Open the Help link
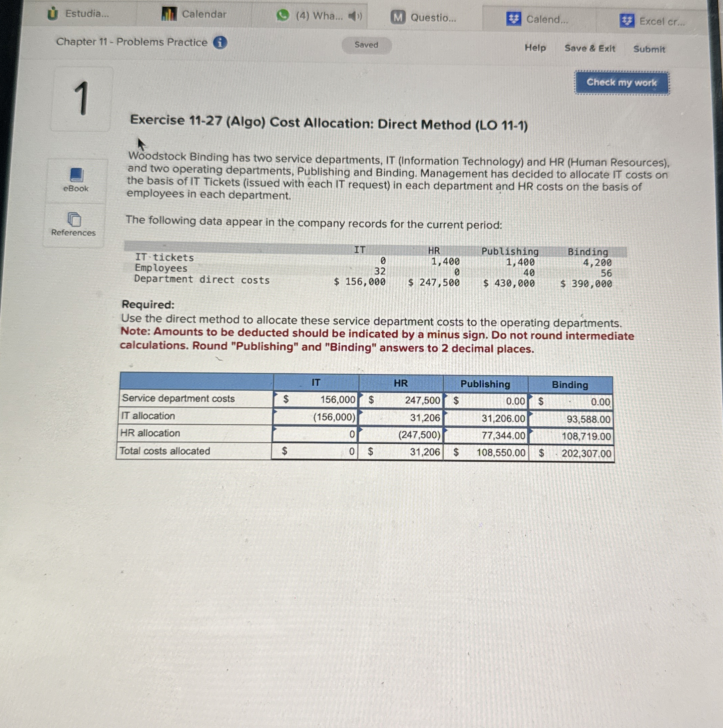This screenshot has height=728, width=723. [535, 47]
